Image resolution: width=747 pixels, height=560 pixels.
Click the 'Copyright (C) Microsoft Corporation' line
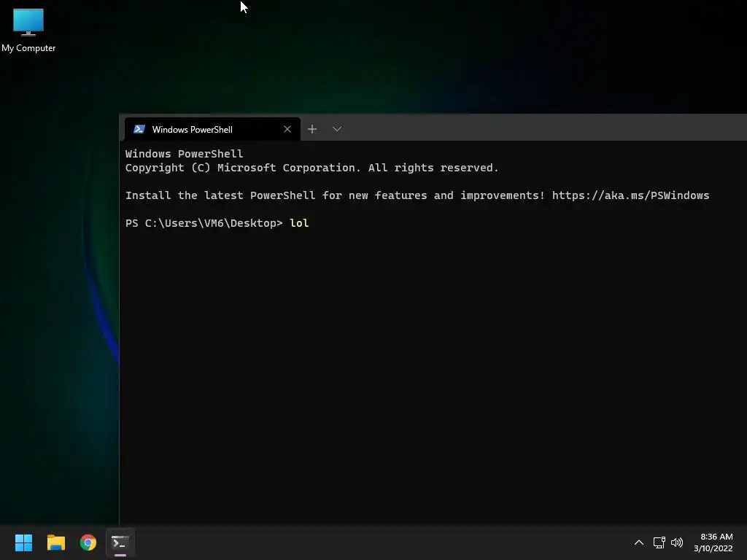(312, 168)
